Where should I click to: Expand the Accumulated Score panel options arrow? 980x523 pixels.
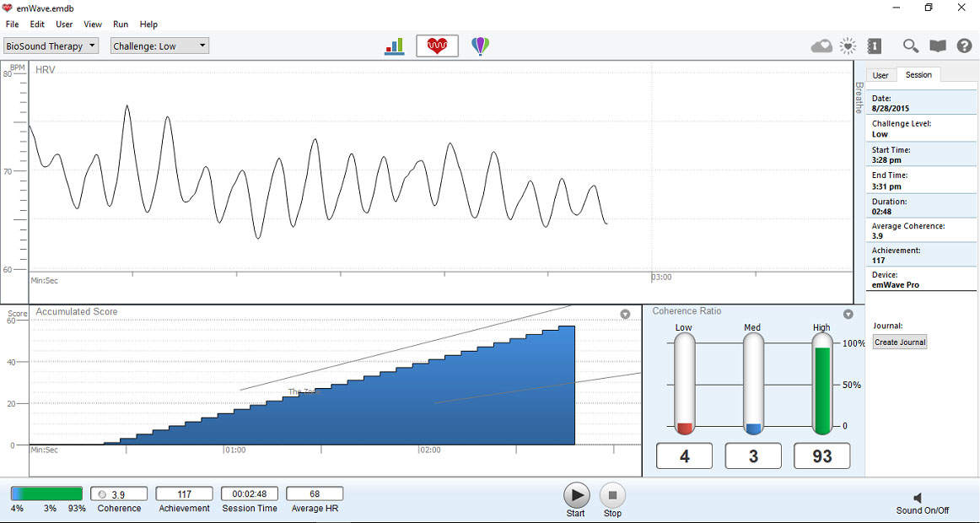[x=625, y=314]
